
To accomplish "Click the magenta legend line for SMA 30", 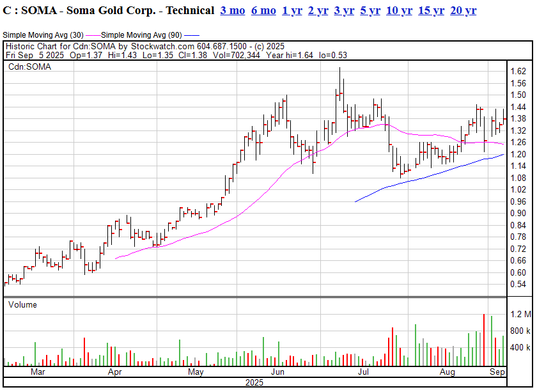I will (93, 35).
